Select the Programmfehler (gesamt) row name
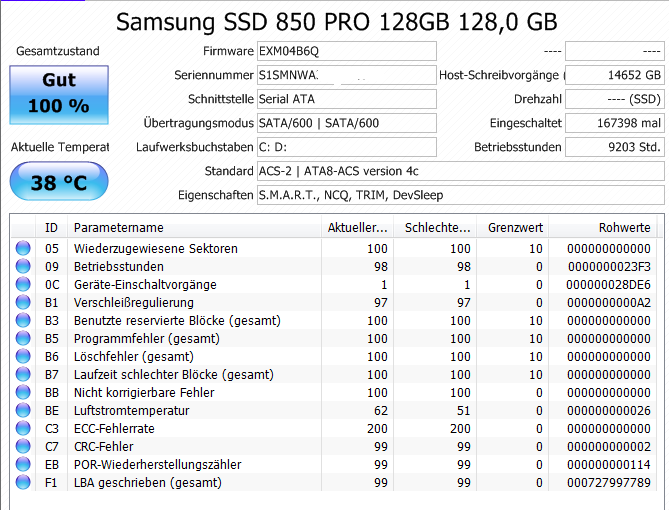Viewport: 669px width, 510px height. tap(147, 338)
